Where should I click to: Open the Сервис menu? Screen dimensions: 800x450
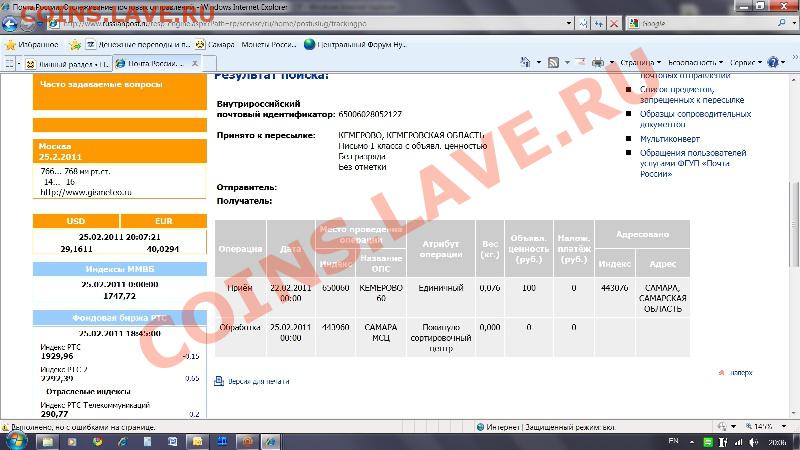[x=745, y=62]
